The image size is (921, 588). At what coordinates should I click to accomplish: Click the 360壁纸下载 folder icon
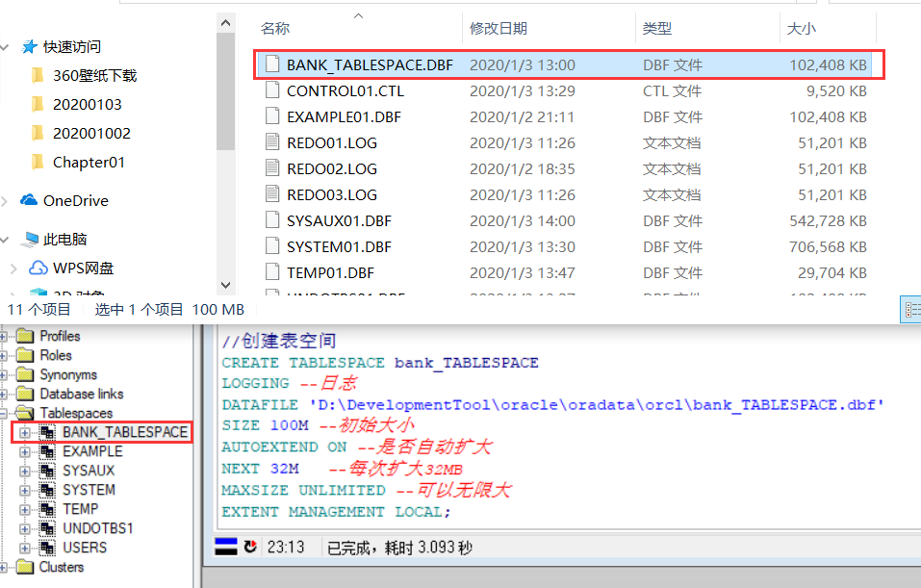coord(37,75)
